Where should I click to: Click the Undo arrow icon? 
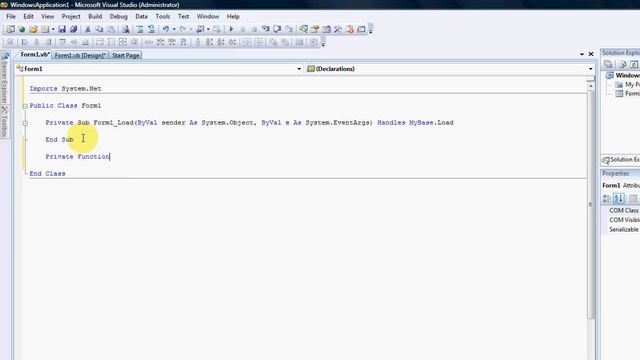(166, 29)
